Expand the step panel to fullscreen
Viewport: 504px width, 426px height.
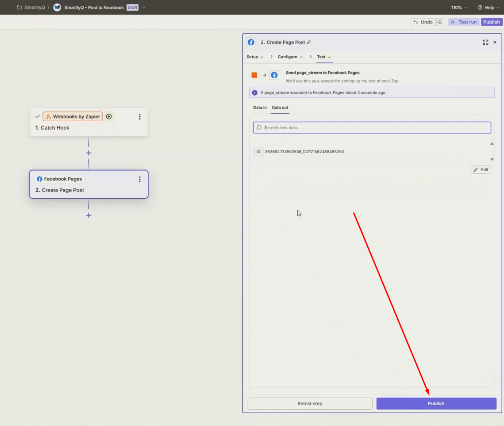[485, 42]
